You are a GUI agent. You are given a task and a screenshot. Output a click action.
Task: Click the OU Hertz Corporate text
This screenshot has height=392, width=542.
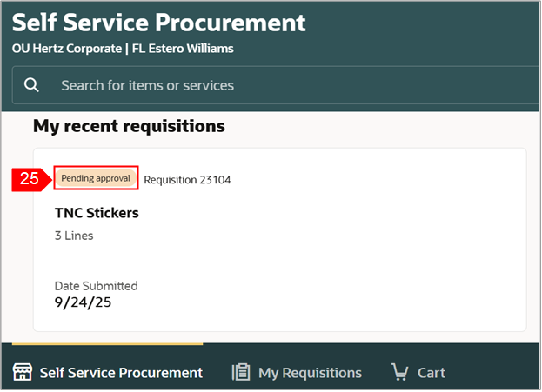pos(67,49)
